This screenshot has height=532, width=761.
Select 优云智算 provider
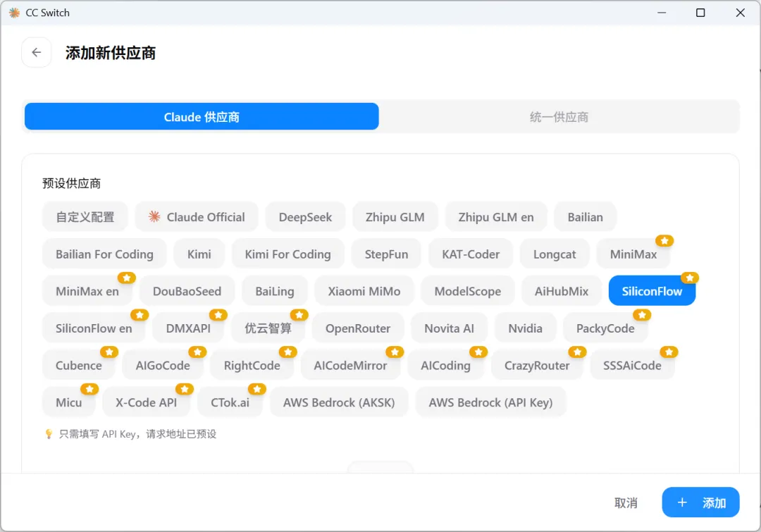[268, 328]
